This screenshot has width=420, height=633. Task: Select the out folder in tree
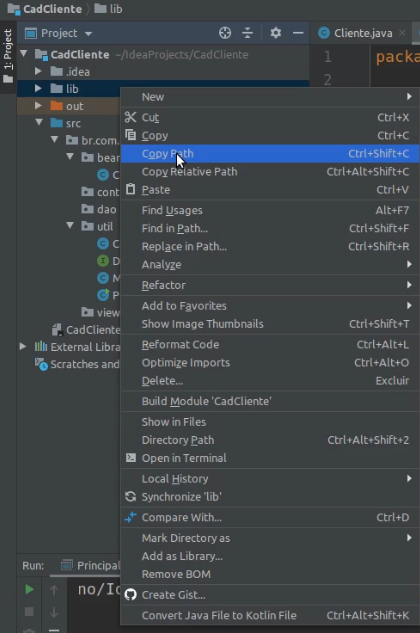point(74,106)
